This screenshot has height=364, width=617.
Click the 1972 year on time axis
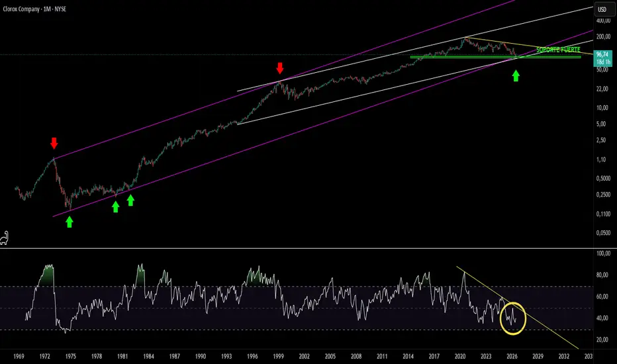click(44, 357)
